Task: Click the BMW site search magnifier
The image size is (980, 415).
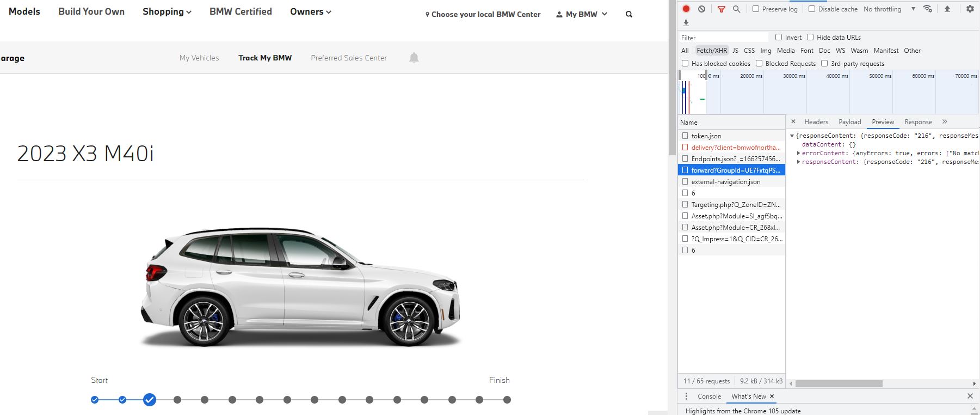Action: click(x=629, y=14)
